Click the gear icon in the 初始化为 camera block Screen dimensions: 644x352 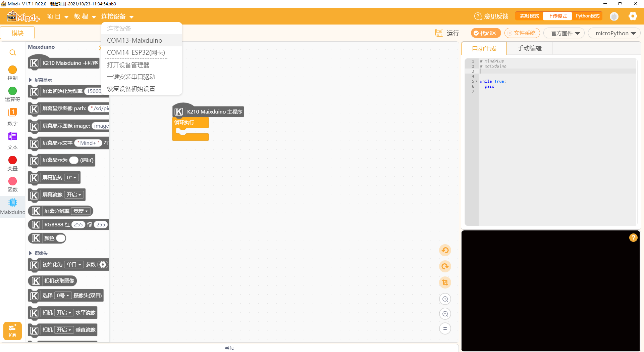pyautogui.click(x=103, y=265)
